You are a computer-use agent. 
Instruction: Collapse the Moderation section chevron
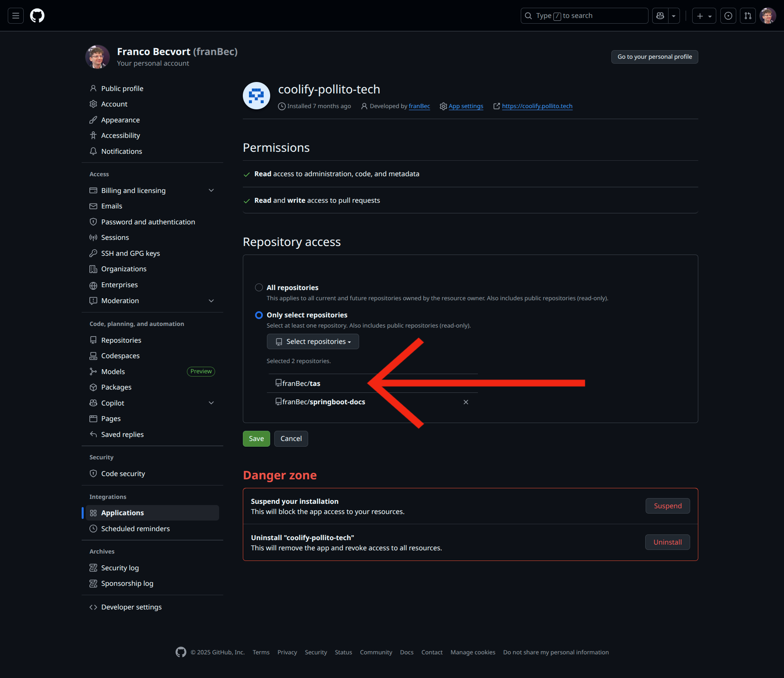tap(211, 301)
